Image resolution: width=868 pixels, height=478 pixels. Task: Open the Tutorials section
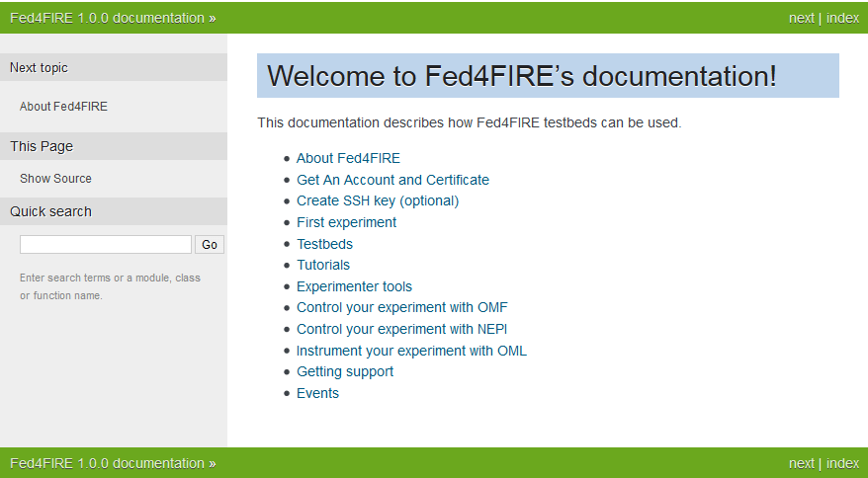[323, 265]
